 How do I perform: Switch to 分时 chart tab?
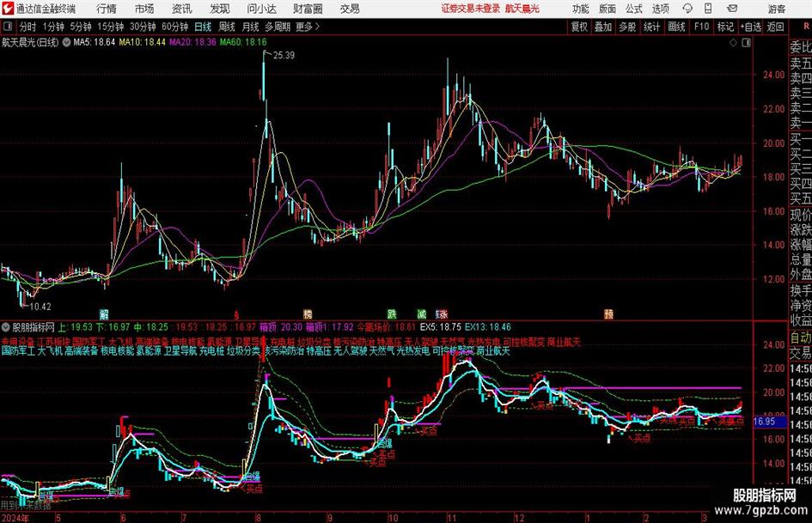pyautogui.click(x=27, y=27)
